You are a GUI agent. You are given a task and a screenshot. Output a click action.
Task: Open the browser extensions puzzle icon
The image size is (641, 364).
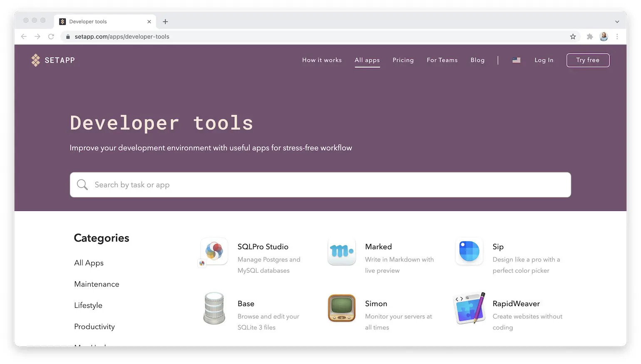pos(589,37)
